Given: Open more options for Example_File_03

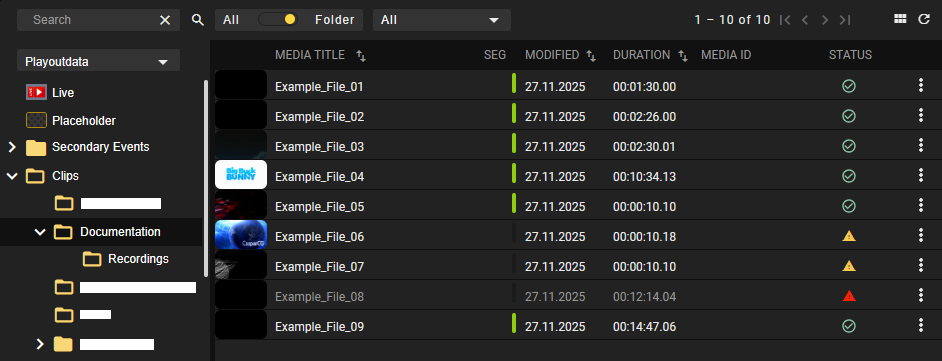Looking at the screenshot, I should point(921,145).
